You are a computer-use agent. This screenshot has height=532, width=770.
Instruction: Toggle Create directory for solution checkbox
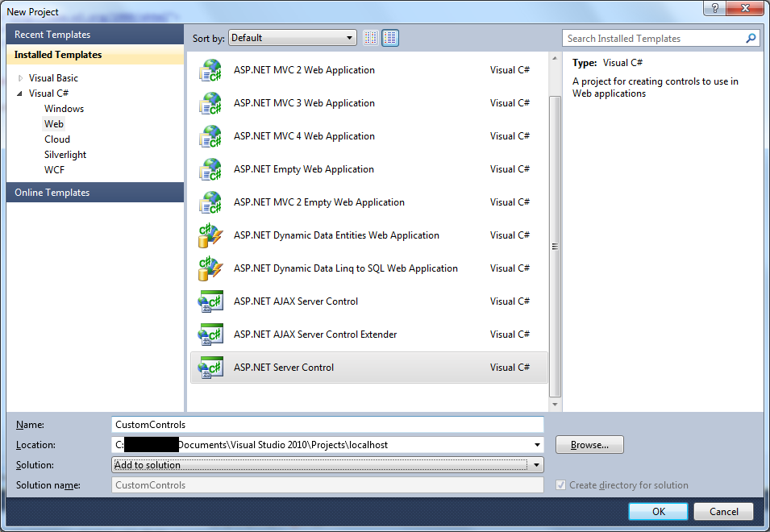pos(560,485)
